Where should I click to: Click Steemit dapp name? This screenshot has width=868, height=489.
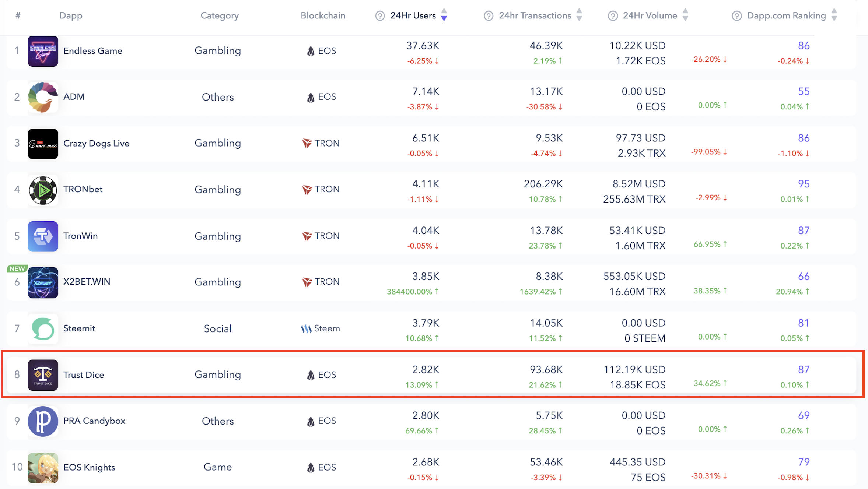pos(79,328)
